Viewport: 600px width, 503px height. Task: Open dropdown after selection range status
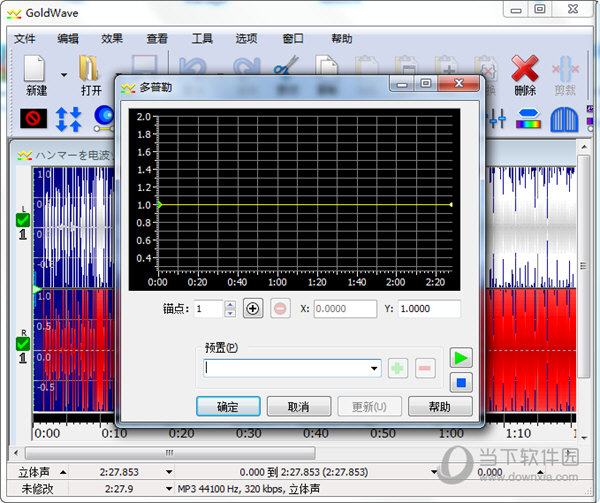pyautogui.click(x=434, y=472)
